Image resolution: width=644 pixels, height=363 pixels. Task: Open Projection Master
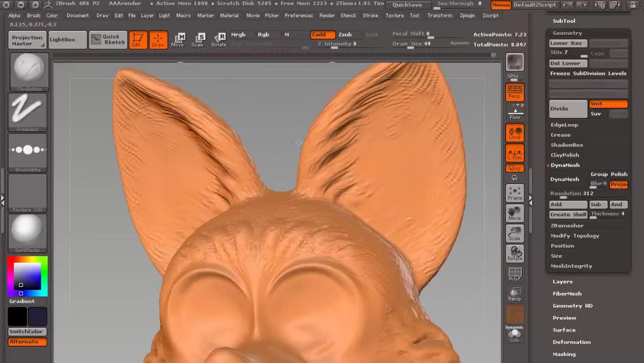click(27, 40)
